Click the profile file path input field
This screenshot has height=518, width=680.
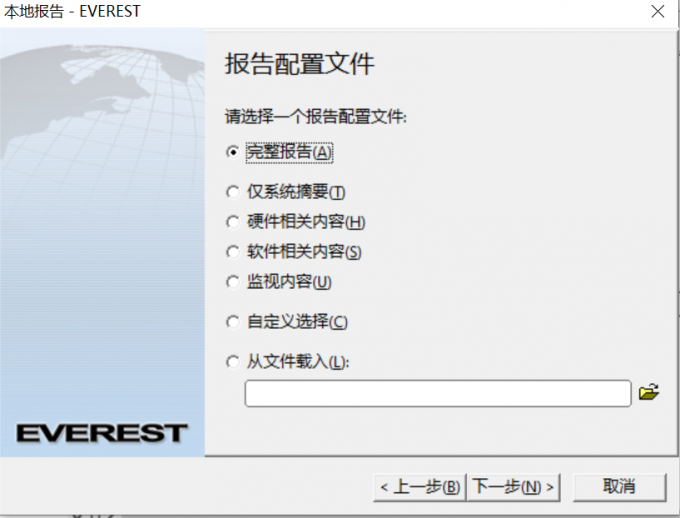coord(438,393)
